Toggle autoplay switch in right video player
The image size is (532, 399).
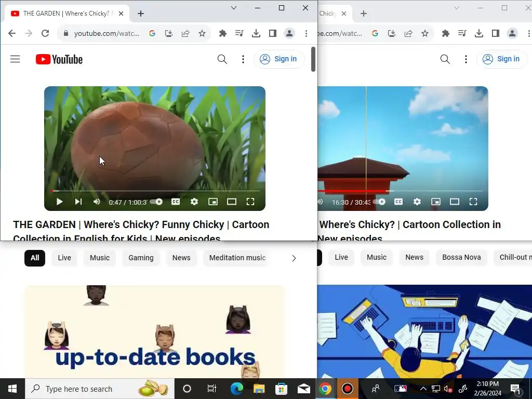point(380,202)
